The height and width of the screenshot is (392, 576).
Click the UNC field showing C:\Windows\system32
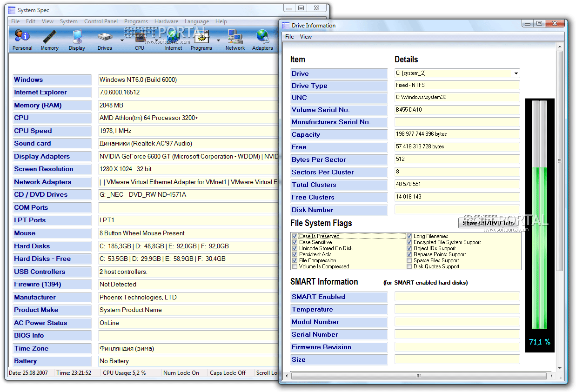[457, 97]
